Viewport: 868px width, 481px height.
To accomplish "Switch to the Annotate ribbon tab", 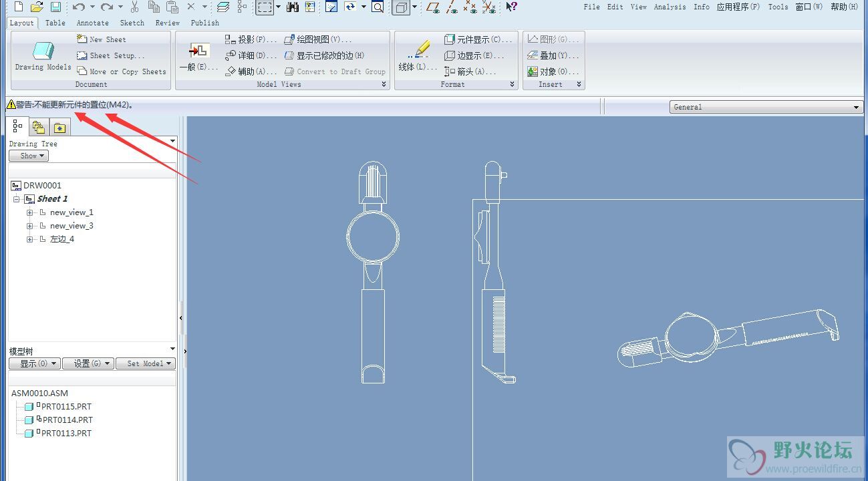I will pos(92,23).
